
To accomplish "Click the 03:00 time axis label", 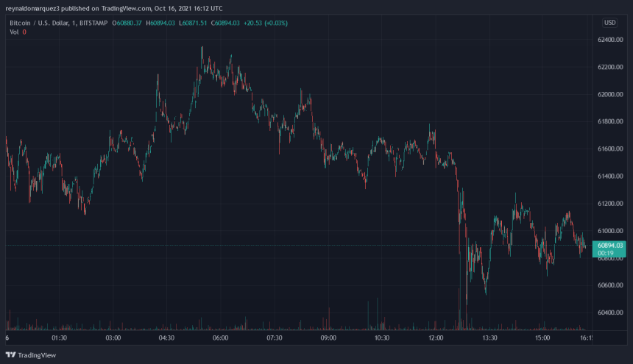I will [113, 338].
